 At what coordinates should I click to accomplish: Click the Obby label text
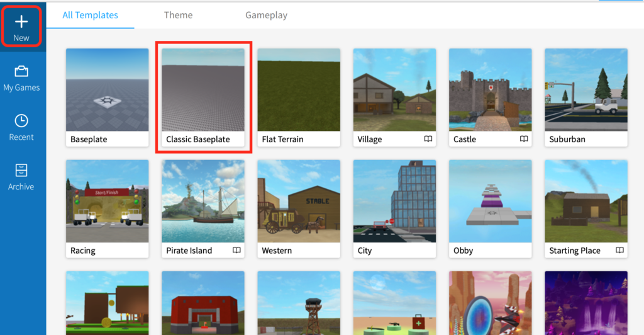pos(464,251)
